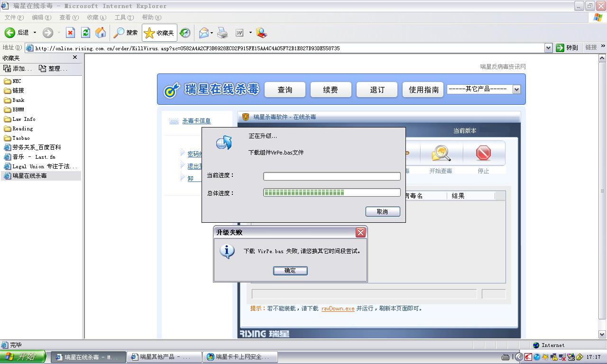This screenshot has width=607, height=364.
Task: Open the 文件 menu
Action: [14, 18]
